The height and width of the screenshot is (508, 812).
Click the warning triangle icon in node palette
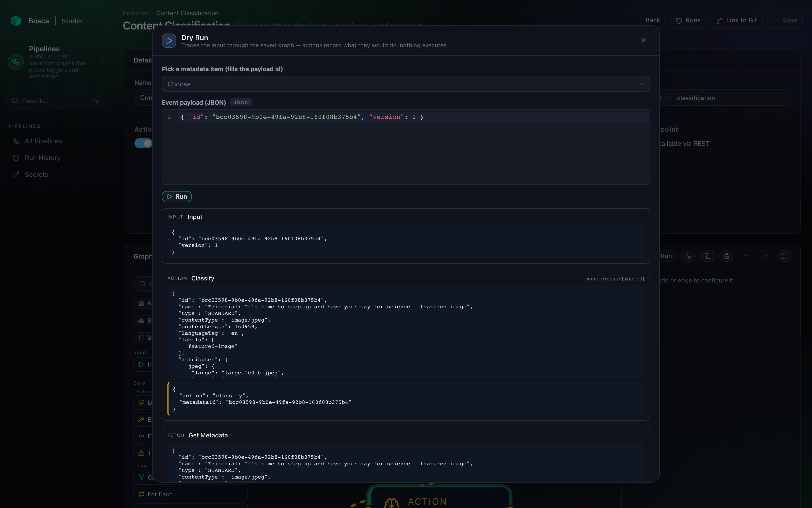141,453
